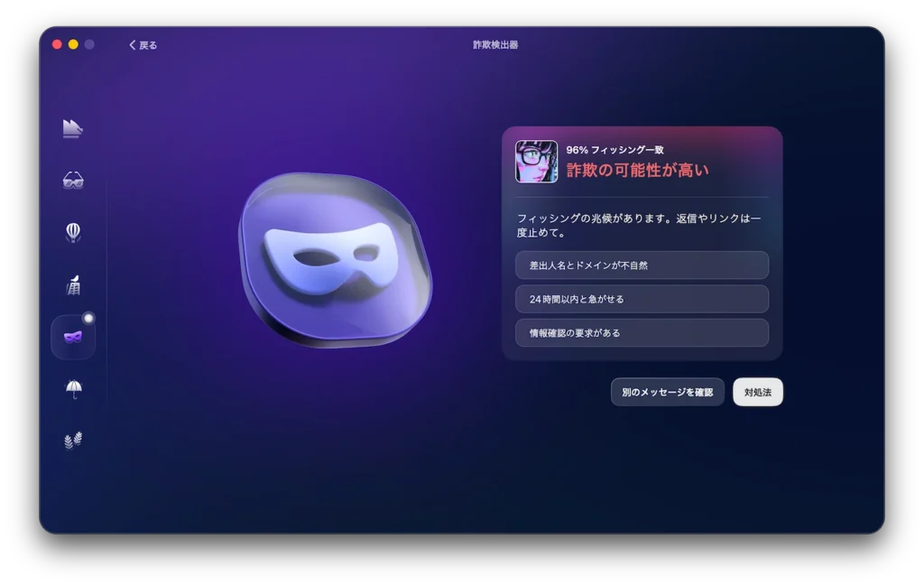Open the ship icon in sidebar

[x=72, y=128]
